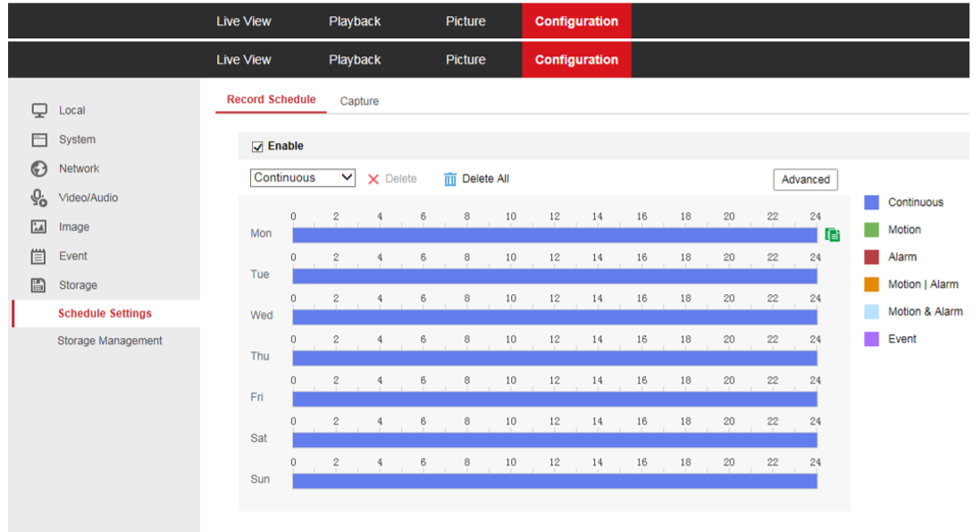
Task: Click the Network globe icon
Action: tap(39, 169)
